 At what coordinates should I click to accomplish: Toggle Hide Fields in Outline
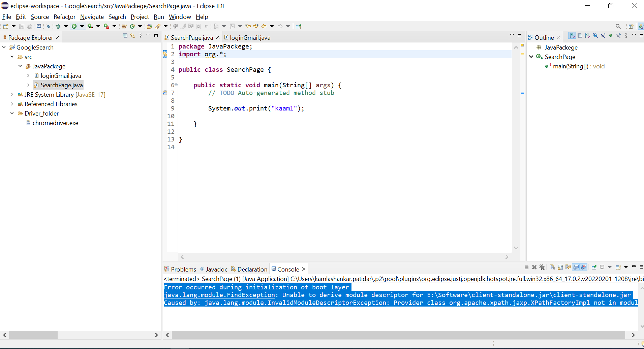[595, 35]
